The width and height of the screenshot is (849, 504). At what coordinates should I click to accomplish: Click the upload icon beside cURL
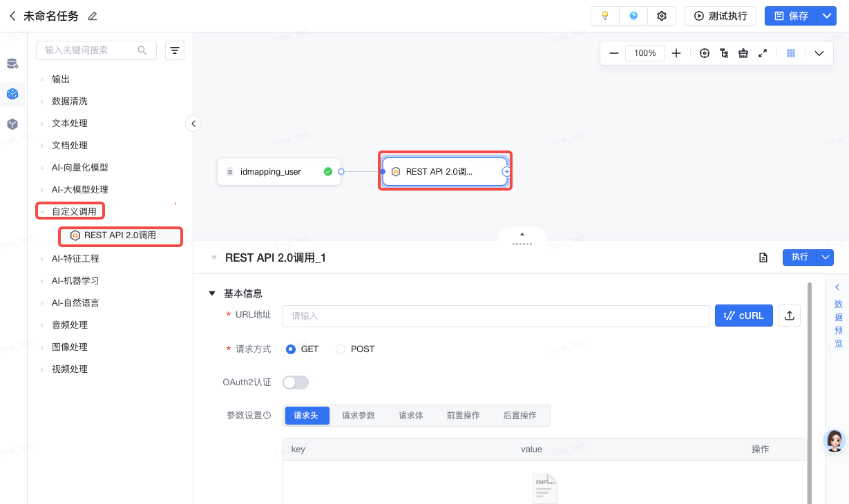(x=790, y=316)
